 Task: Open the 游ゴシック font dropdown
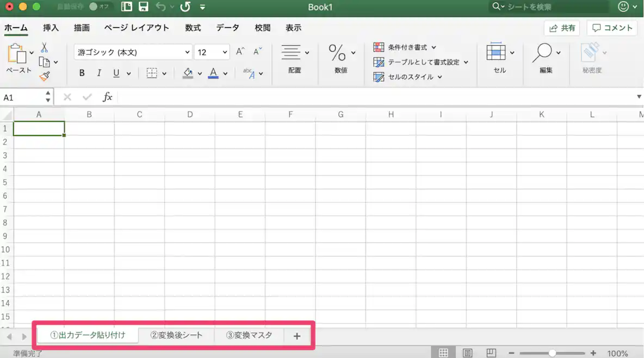(187, 52)
